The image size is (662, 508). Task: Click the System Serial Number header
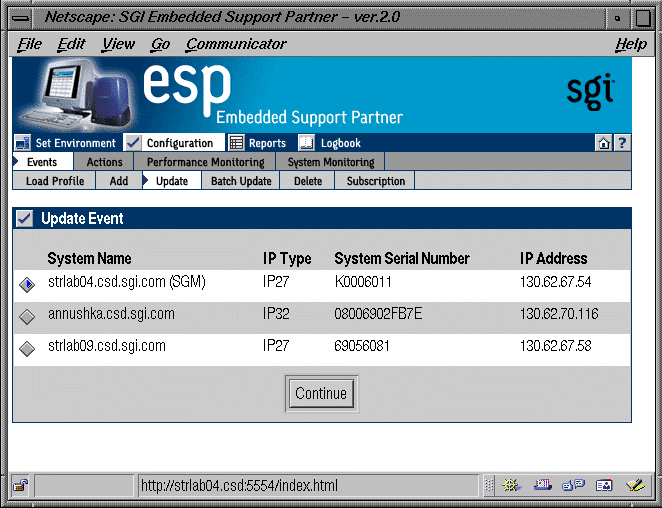[402, 258]
